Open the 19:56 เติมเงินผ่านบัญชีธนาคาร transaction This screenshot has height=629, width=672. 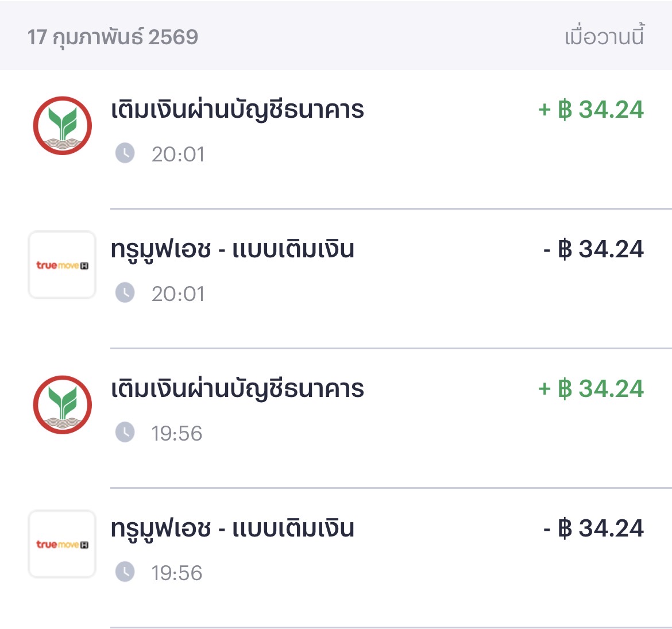pos(237,389)
